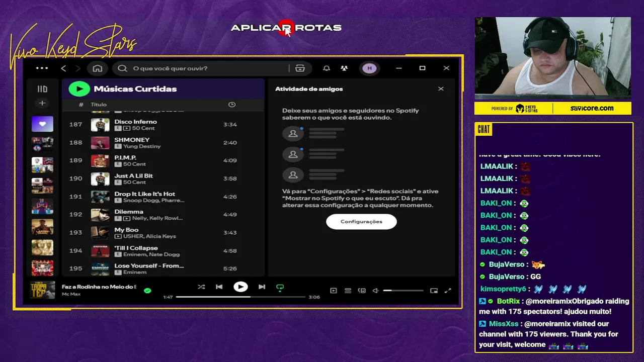Open the now-playing album art thumbnail

42,290
